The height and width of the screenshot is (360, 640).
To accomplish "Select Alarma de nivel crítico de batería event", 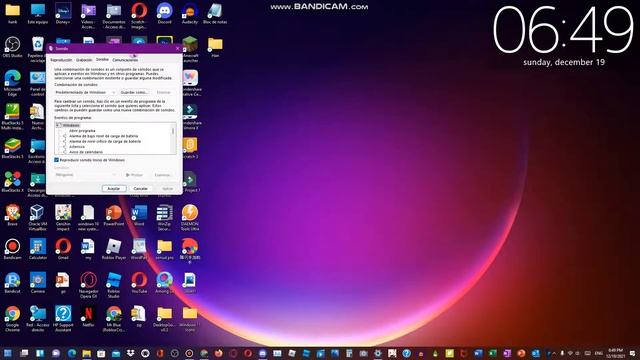I will pyautogui.click(x=105, y=141).
